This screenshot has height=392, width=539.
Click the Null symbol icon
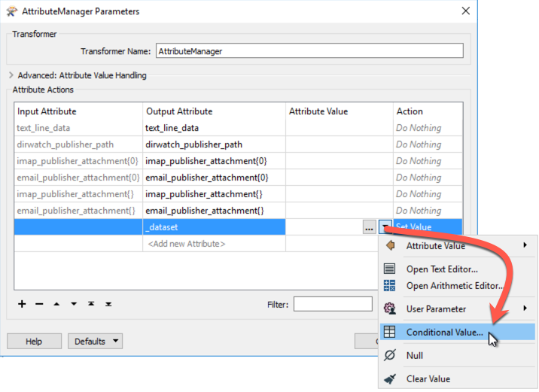click(x=389, y=355)
